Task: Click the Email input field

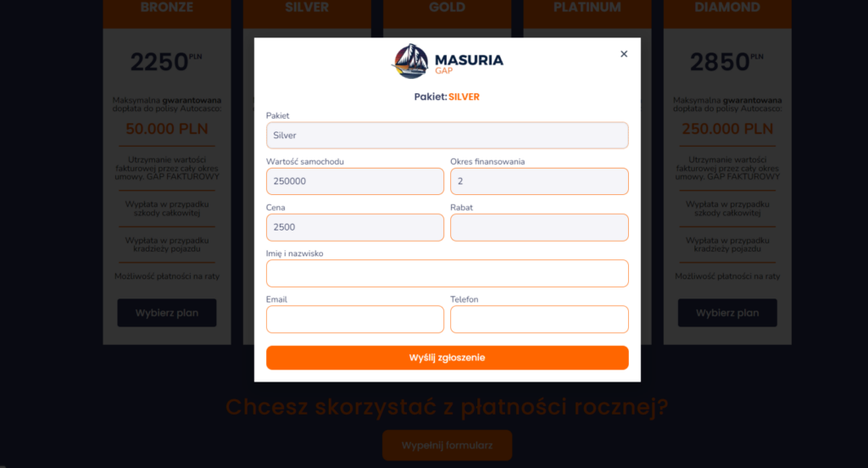Action: pyautogui.click(x=355, y=319)
